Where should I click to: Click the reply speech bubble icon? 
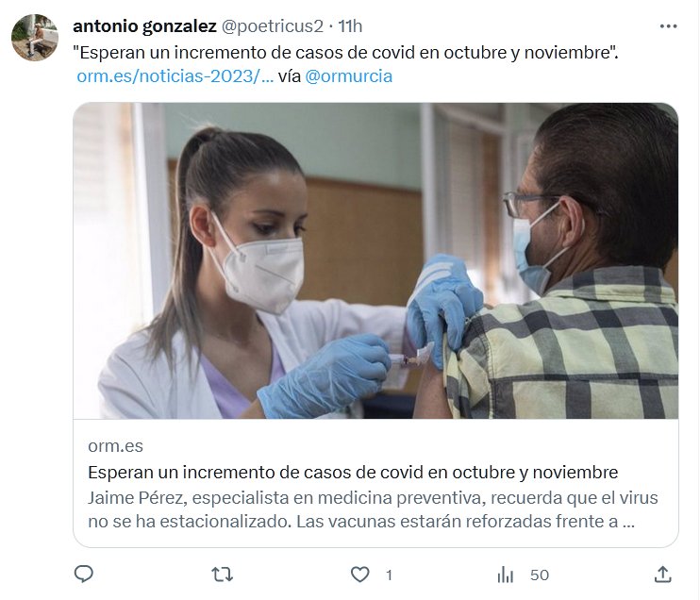coord(83,575)
